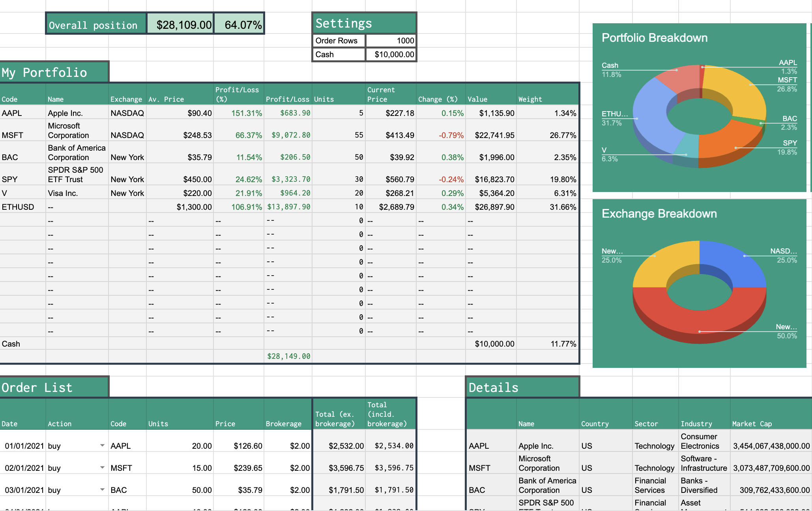Open the action dropdown for 02/01/2021 order
Image resolution: width=812 pixels, height=511 pixels.
[x=102, y=468]
